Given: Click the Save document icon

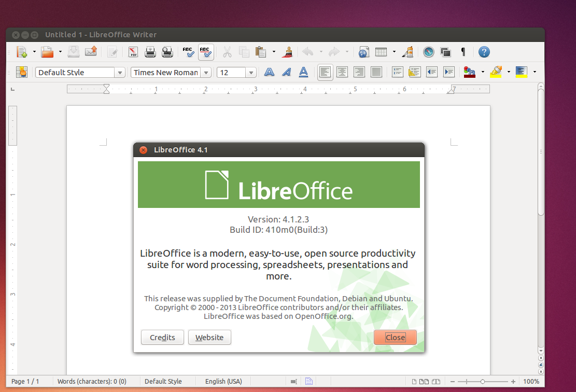Looking at the screenshot, I should [x=74, y=52].
